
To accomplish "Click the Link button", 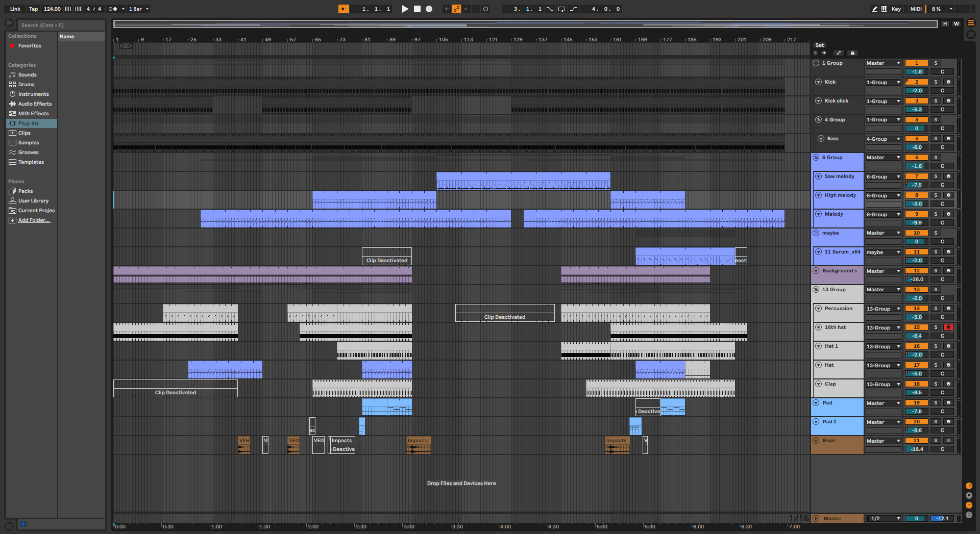I will 15,9.
